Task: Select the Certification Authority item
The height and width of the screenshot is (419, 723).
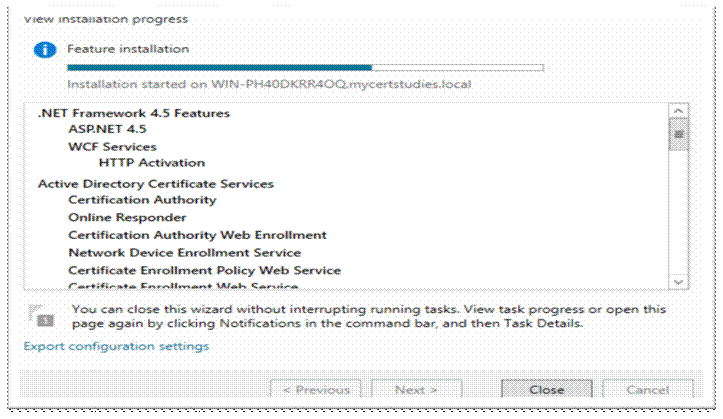Action: (142, 200)
